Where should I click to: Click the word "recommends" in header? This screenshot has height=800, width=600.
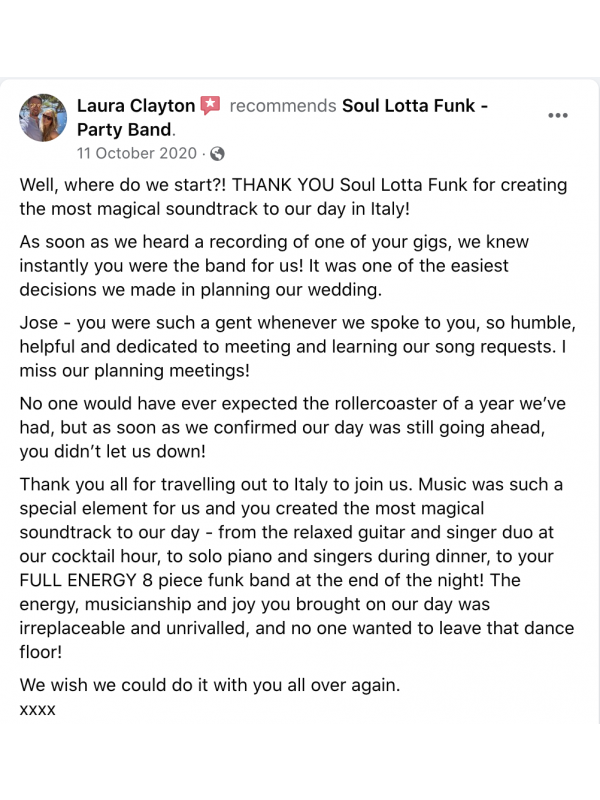point(282,105)
